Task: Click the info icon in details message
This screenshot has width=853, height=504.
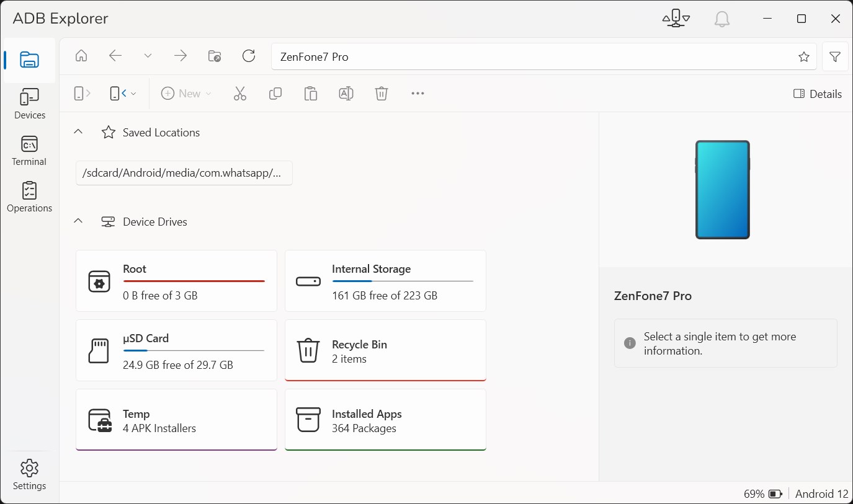Action: coord(630,343)
